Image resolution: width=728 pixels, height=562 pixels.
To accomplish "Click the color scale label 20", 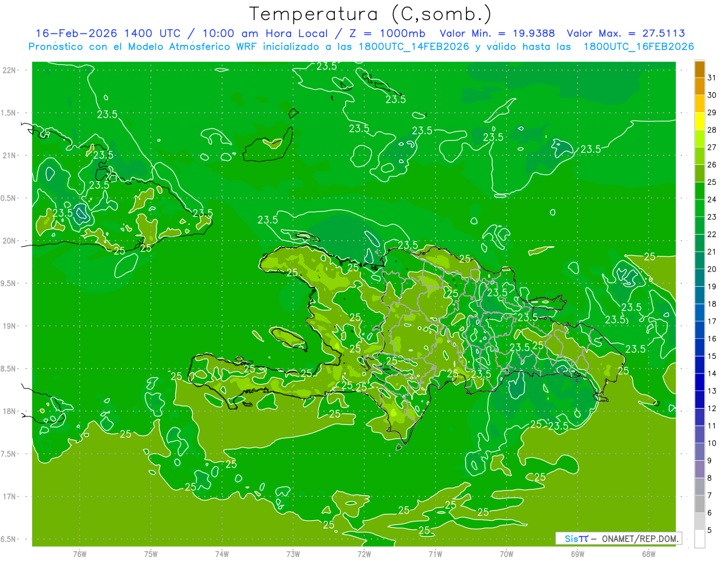I will (x=712, y=269).
